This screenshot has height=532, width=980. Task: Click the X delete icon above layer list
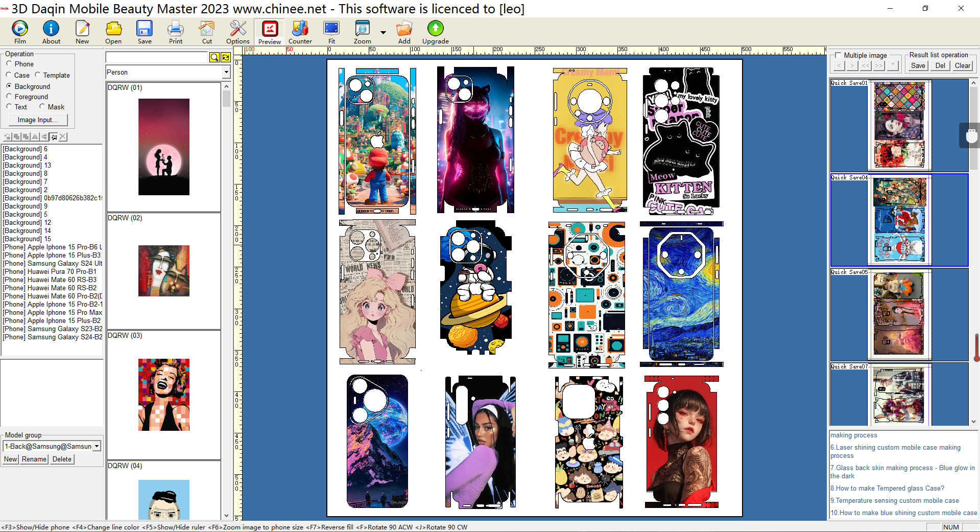(63, 136)
